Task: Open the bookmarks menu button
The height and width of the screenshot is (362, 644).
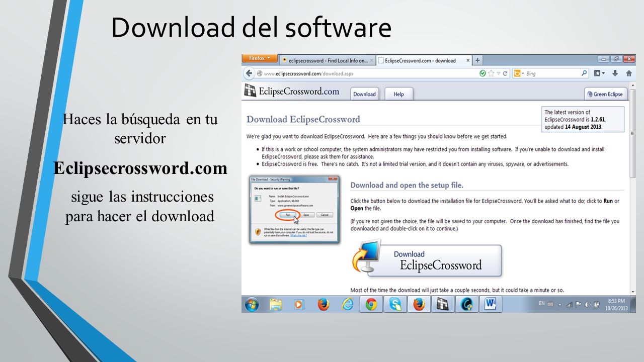Action: pos(599,73)
